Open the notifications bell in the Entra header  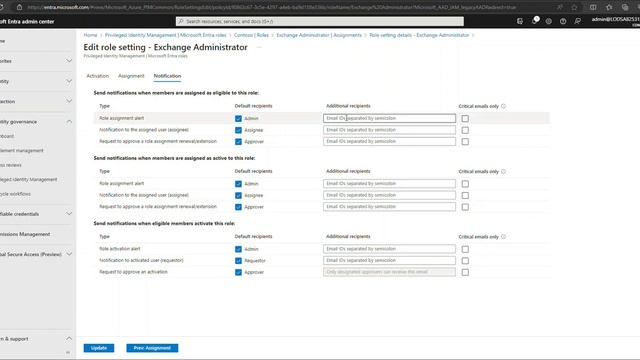(534, 21)
